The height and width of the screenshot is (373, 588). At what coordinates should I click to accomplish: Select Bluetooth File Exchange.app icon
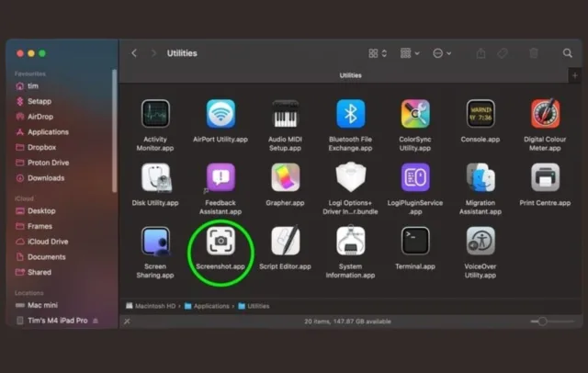(x=350, y=114)
